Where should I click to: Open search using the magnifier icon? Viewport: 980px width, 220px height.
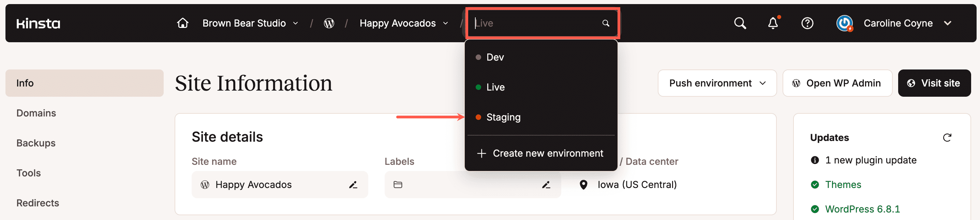click(740, 23)
